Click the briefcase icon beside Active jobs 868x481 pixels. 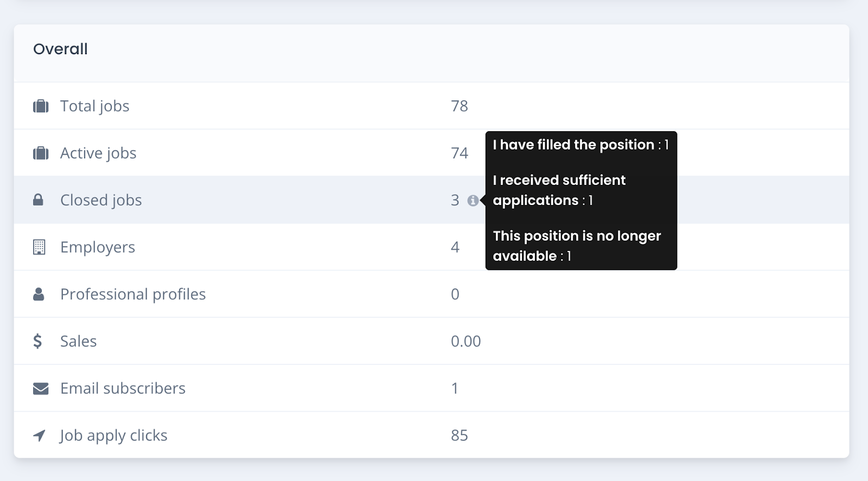(x=41, y=153)
